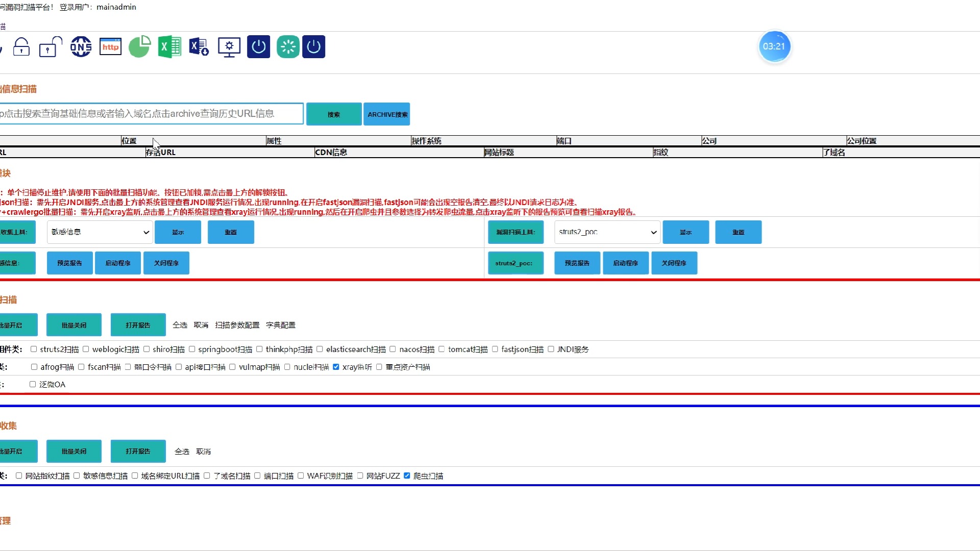Screen dimensions: 980x551
Task: Click 重置 next to the struts2_poc dropdown
Action: click(739, 232)
